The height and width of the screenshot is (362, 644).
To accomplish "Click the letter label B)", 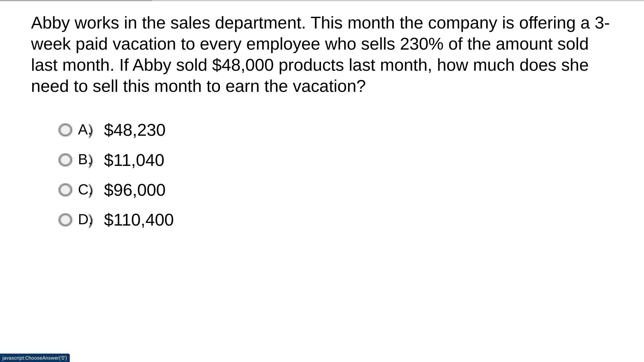I will 85,160.
